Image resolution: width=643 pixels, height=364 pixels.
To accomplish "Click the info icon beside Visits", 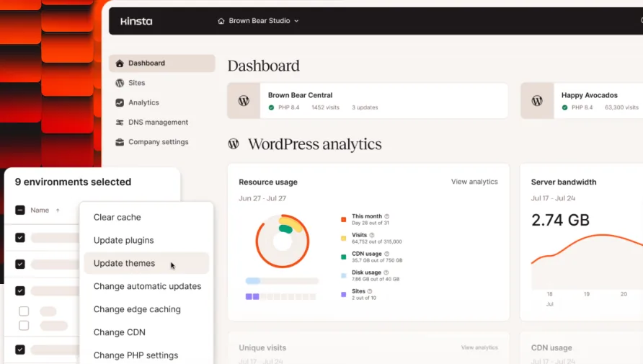I will point(372,235).
